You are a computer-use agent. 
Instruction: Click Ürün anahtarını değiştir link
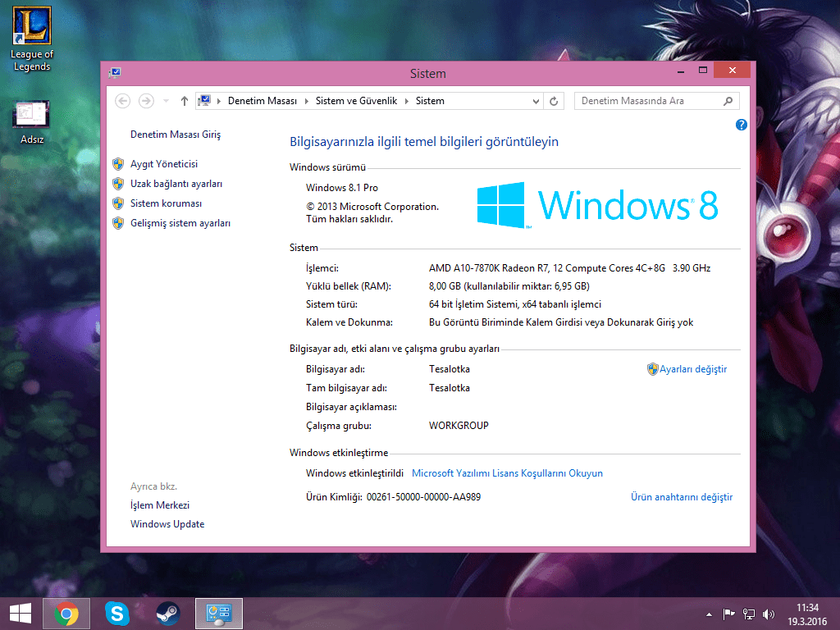click(682, 497)
